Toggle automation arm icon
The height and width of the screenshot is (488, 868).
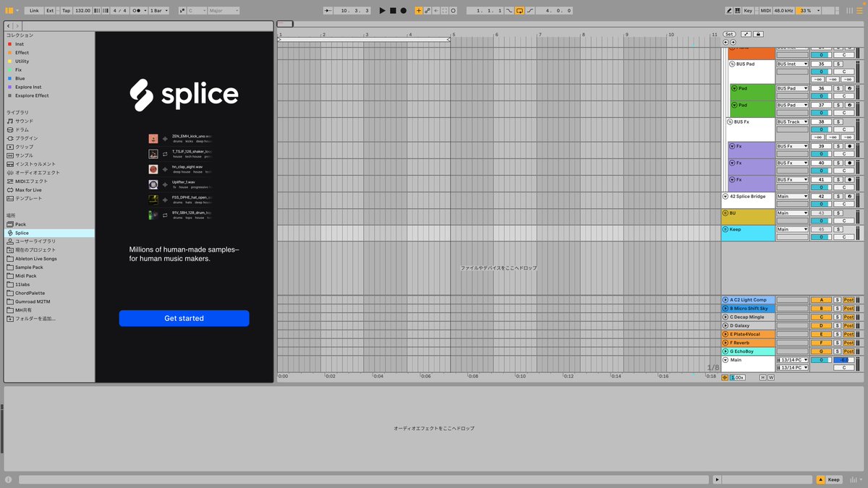tap(427, 11)
